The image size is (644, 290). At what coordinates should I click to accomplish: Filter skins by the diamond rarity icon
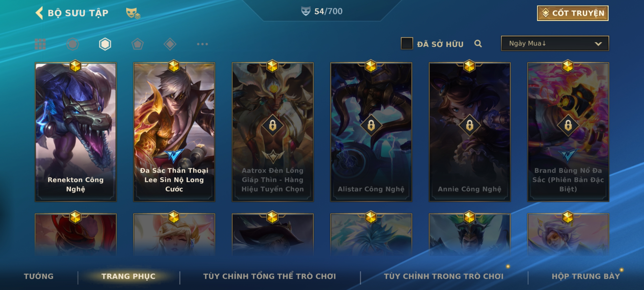170,44
